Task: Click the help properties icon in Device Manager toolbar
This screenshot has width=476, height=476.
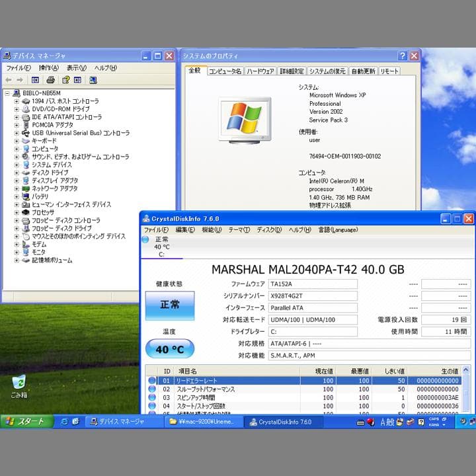Action: pos(65,80)
